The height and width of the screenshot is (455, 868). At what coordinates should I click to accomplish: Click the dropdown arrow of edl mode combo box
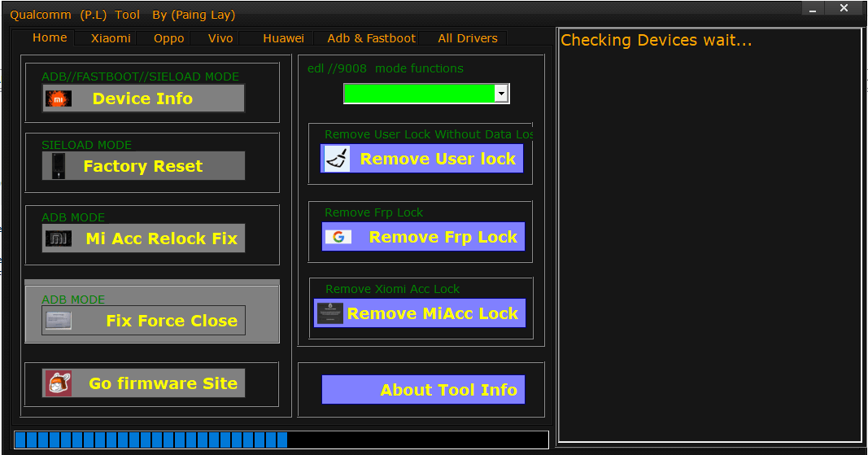pos(502,94)
